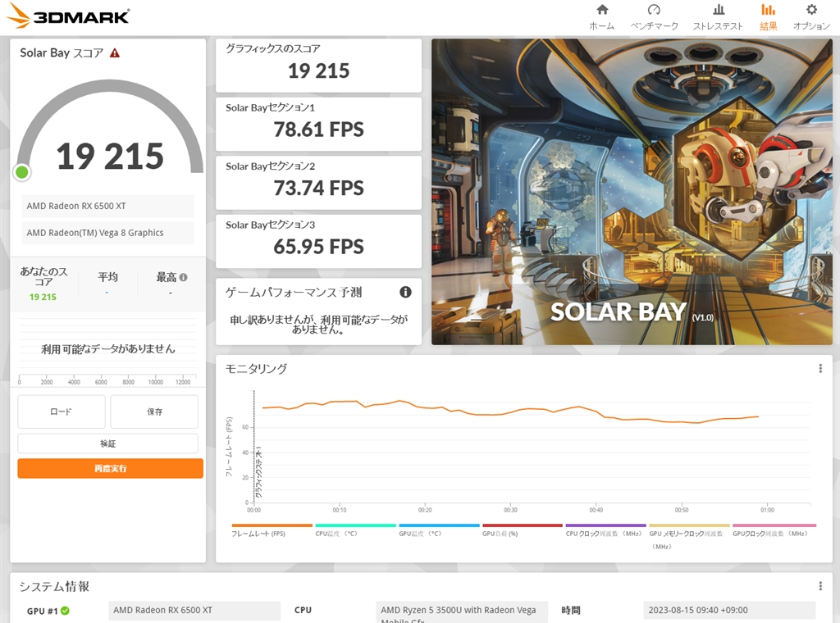Screen dimensions: 840x623
Task: Click the ロード (Load) button
Action: coord(61,412)
